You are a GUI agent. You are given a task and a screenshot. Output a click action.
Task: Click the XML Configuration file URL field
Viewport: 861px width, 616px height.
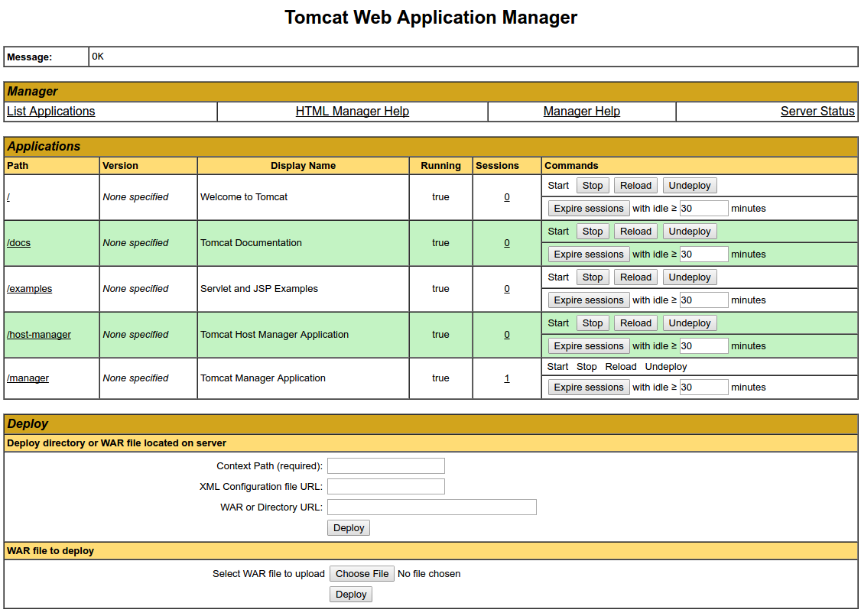(x=385, y=486)
